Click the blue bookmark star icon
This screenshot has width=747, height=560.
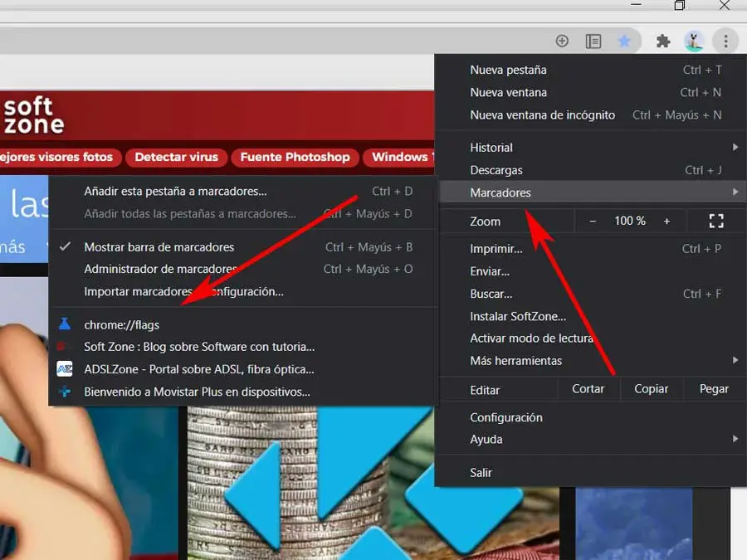pos(624,41)
